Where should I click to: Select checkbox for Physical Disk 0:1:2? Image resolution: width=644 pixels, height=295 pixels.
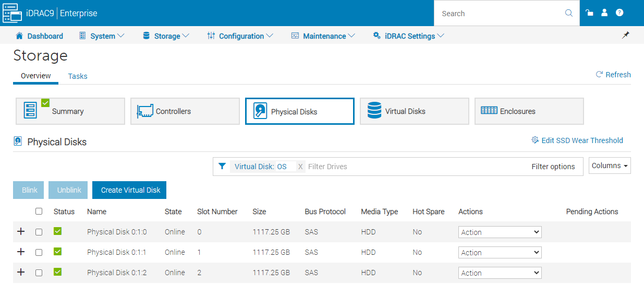(39, 273)
